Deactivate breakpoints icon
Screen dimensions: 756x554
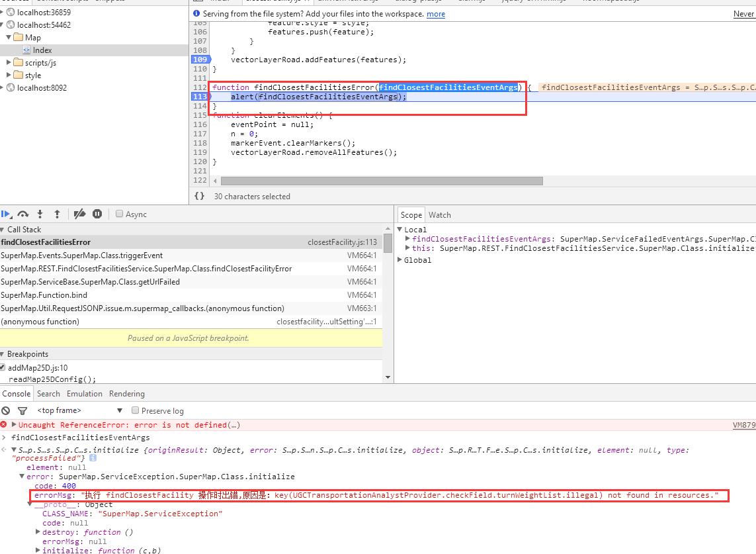coord(79,214)
